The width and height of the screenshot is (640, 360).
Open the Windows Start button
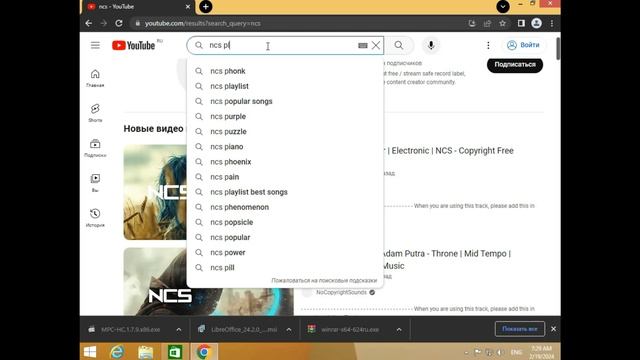point(90,352)
